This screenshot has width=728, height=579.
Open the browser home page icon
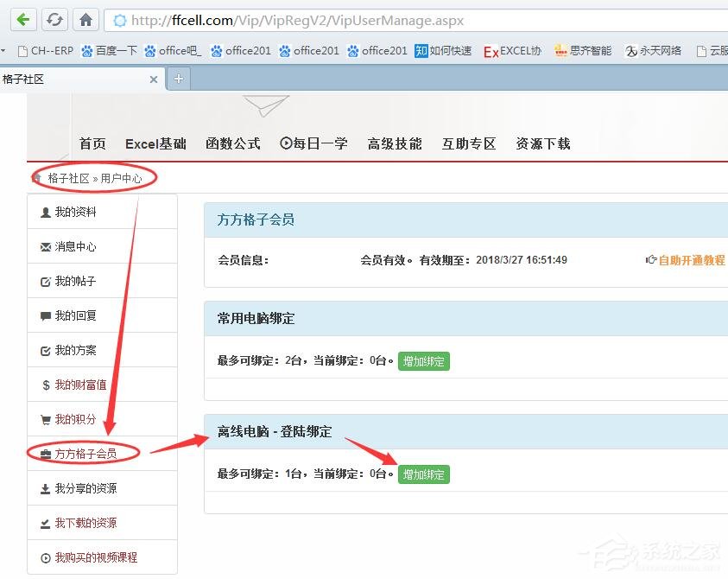coord(85,19)
